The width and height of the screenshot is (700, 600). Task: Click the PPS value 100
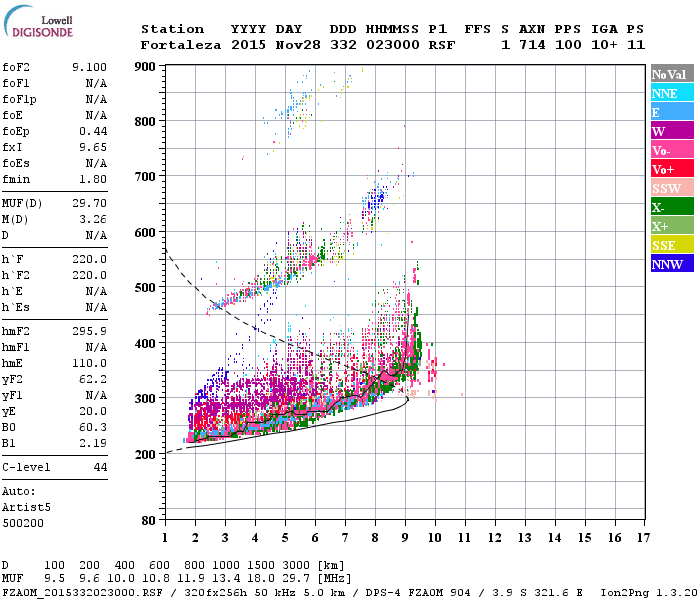pyautogui.click(x=568, y=45)
